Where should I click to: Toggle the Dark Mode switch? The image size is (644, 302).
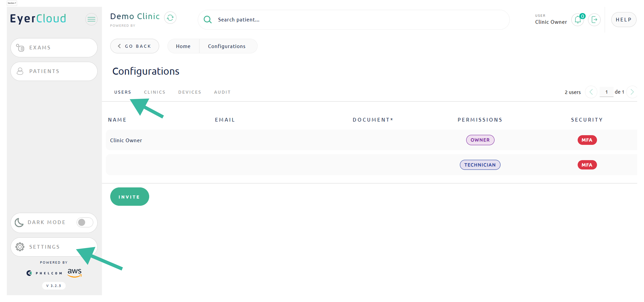click(x=85, y=222)
